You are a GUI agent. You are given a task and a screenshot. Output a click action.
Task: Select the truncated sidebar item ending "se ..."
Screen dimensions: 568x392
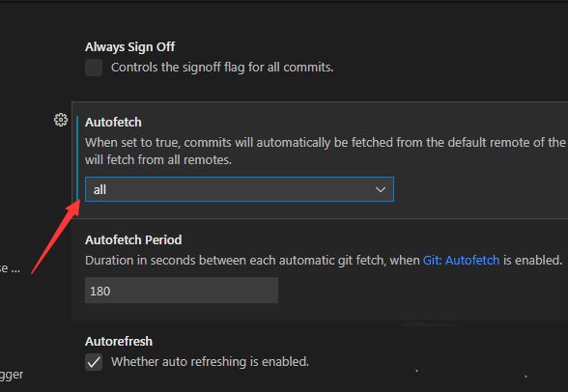[10, 268]
